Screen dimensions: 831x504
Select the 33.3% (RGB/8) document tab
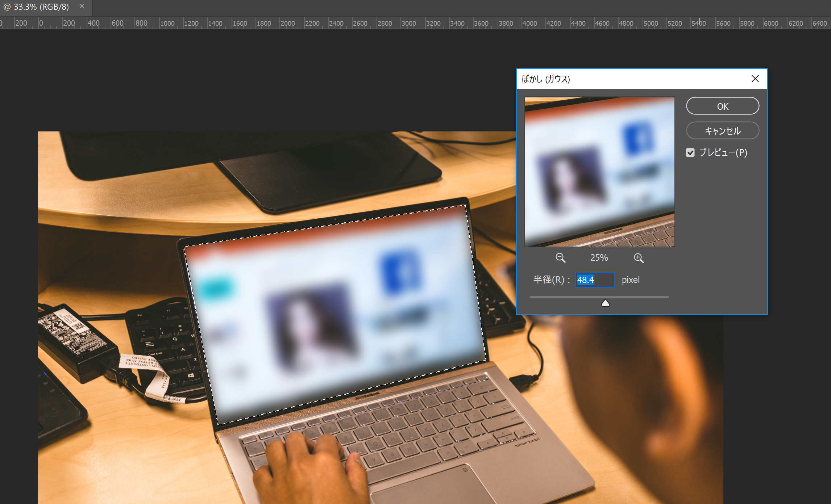coord(36,7)
